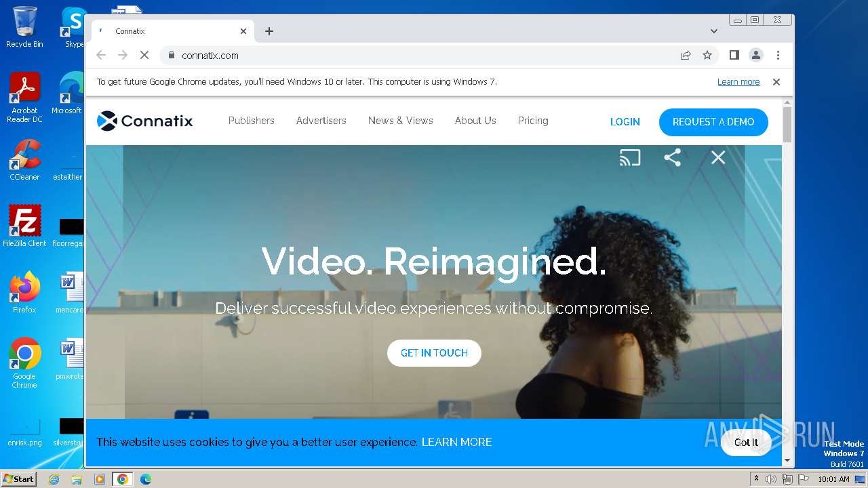This screenshot has height=488, width=868.
Task: Open the News & Views menu
Action: coord(401,121)
